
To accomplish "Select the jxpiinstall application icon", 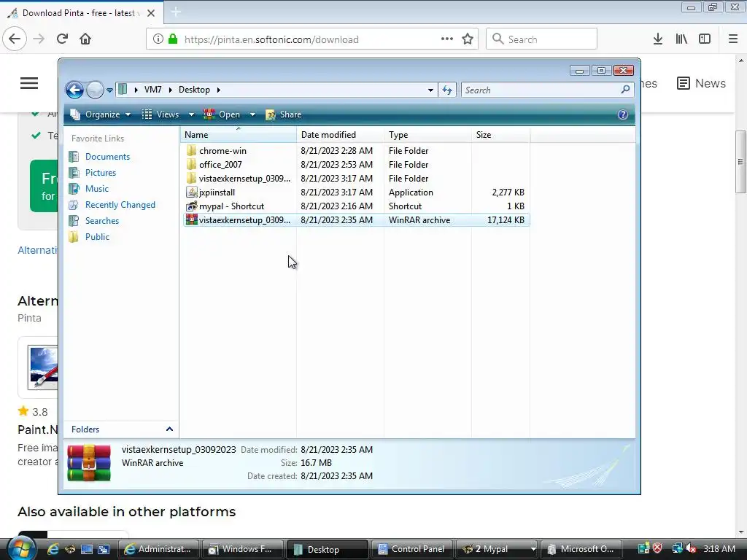I will click(191, 192).
